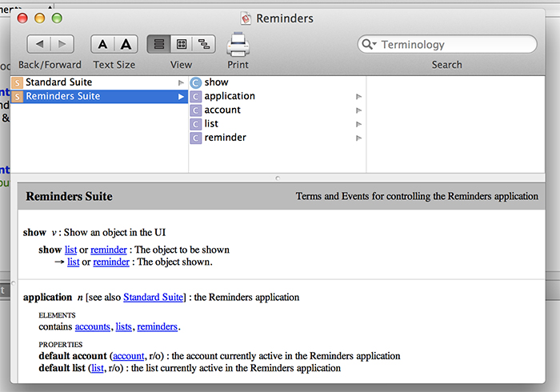
Task: Click the Text Size toolbar label
Action: coord(114,65)
